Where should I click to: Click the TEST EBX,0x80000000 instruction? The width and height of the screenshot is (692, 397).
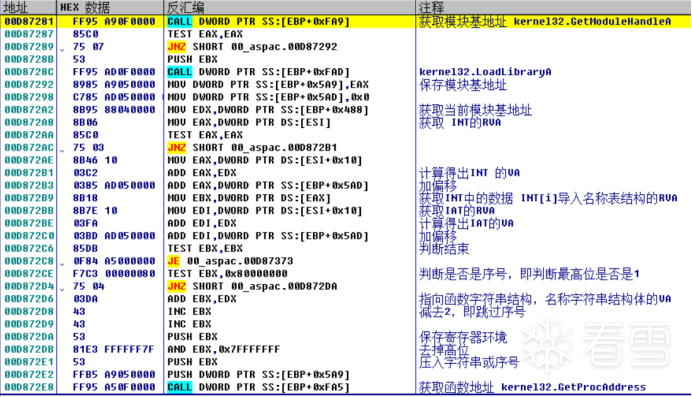point(227,273)
